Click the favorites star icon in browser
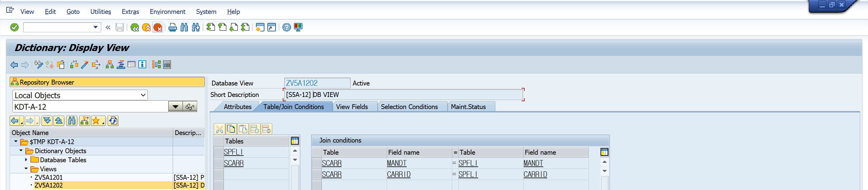Viewport: 868px width, 190px height. 97,121
